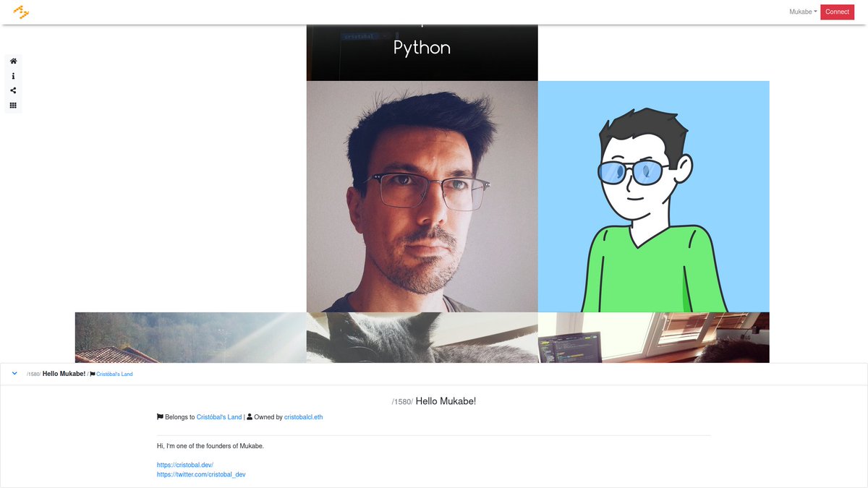Open the Mukabe orange logo in navbar
This screenshot has width=868, height=488.
click(21, 12)
